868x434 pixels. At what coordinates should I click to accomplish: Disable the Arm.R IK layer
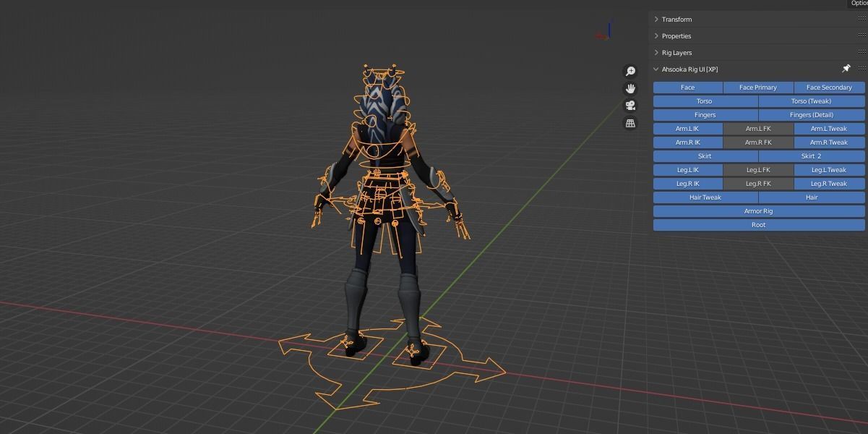pyautogui.click(x=688, y=142)
